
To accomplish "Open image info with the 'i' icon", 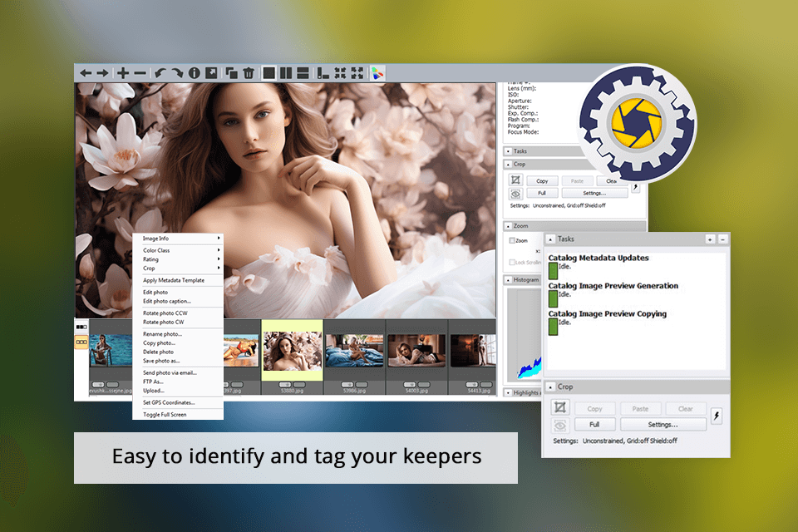I will coord(194,73).
